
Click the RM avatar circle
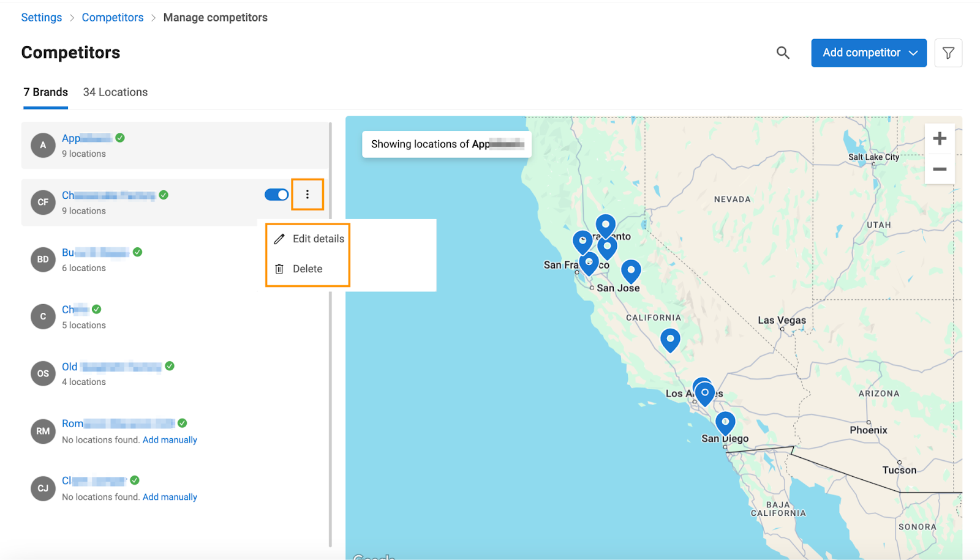coord(43,431)
